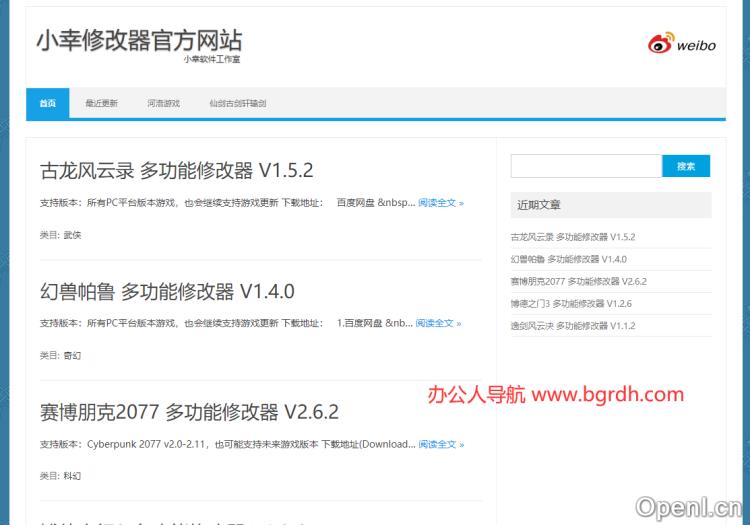Click the 小幸修改器官方网站 site title

coord(139,40)
